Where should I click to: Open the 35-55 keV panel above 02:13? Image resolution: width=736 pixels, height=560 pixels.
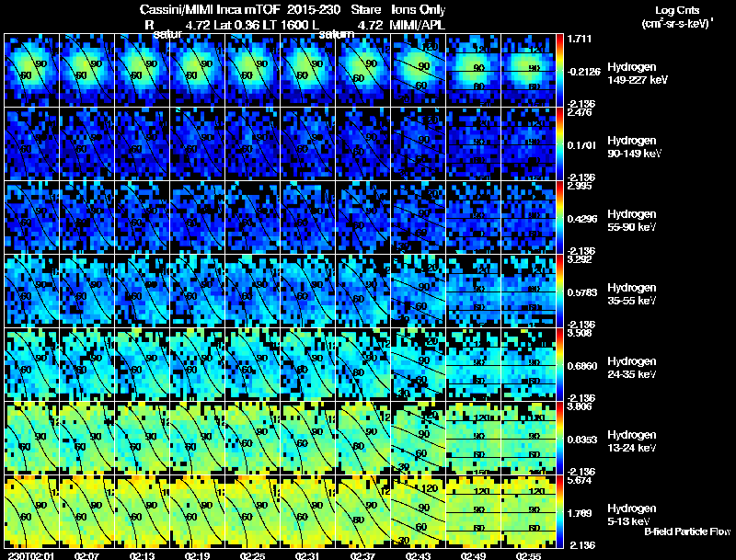click(143, 291)
